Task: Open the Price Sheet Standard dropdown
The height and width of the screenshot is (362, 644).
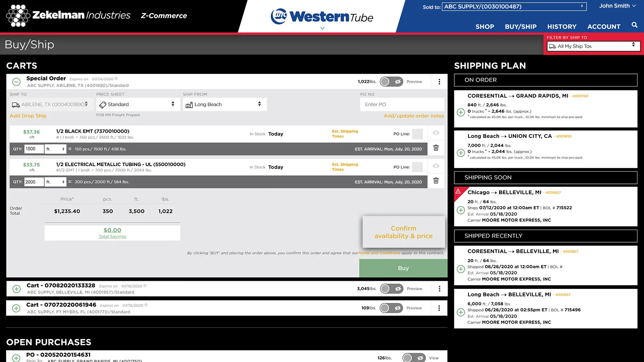Action: pyautogui.click(x=137, y=105)
